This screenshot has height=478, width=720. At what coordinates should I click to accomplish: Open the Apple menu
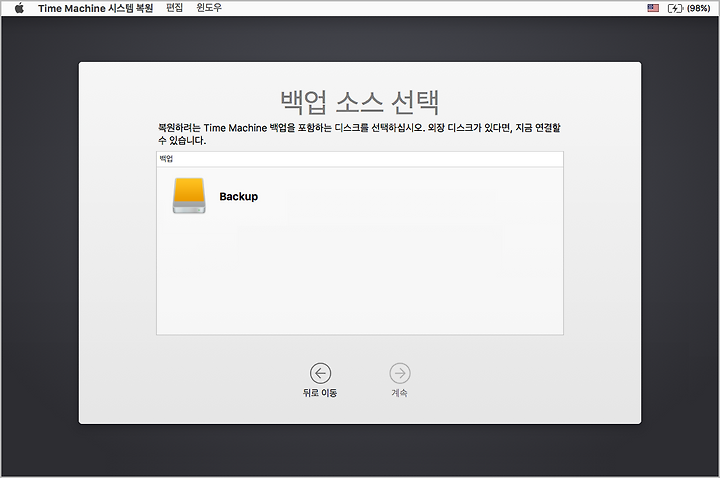click(x=19, y=8)
